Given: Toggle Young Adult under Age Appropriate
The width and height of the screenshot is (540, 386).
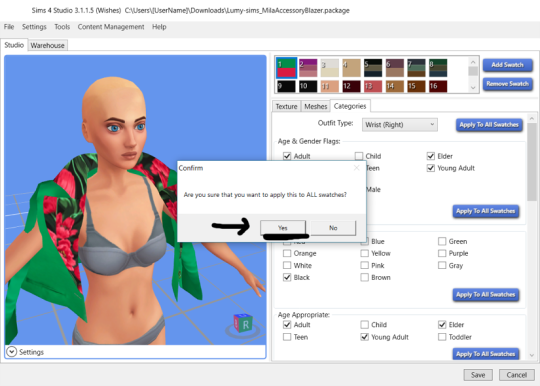Looking at the screenshot, I should tap(364, 337).
